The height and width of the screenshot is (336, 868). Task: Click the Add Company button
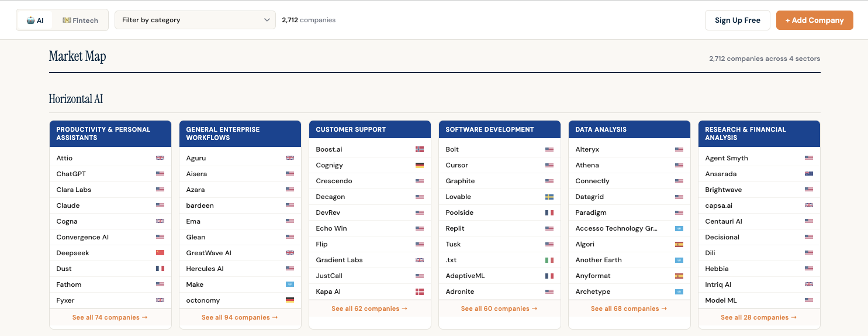point(815,20)
